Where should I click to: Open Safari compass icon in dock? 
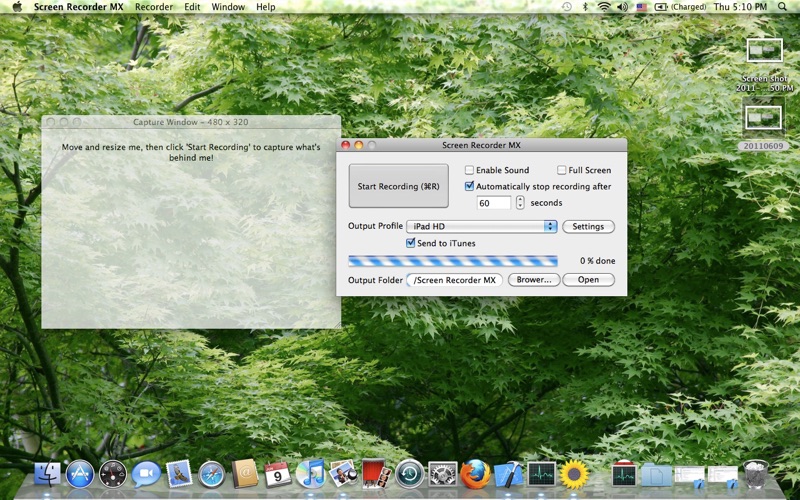tap(211, 474)
